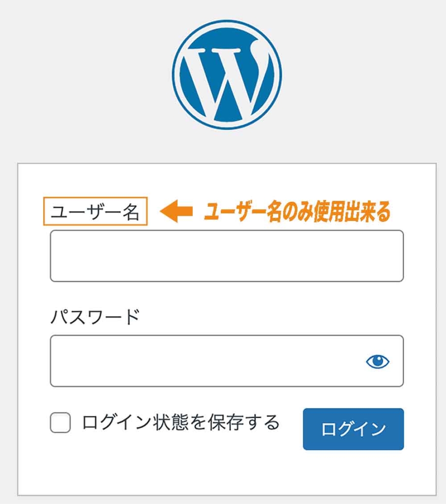Viewport: 446px width, 504px height.
Task: Show password using the eye icon
Action: pyautogui.click(x=378, y=362)
